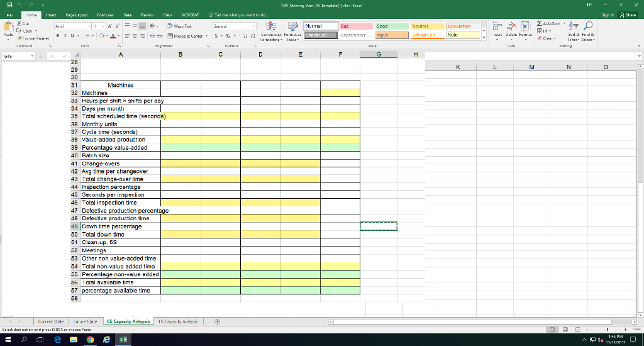Open Conditional Formatting menu

click(271, 31)
